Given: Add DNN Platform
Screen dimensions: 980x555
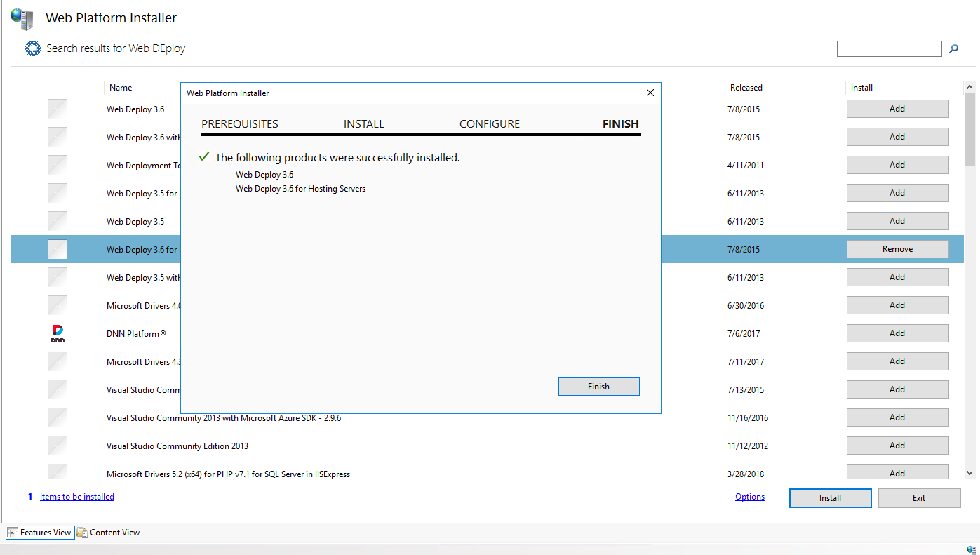Looking at the screenshot, I should (897, 333).
